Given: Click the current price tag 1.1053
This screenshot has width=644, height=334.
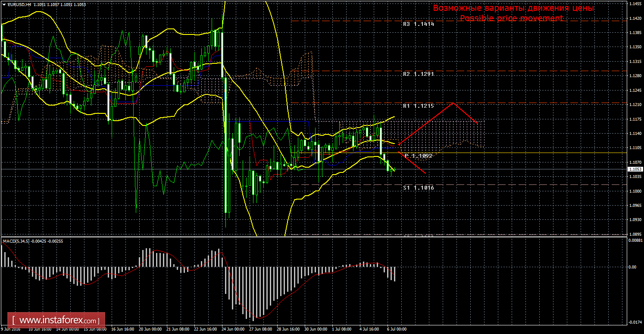Looking at the screenshot, I should click(635, 169).
